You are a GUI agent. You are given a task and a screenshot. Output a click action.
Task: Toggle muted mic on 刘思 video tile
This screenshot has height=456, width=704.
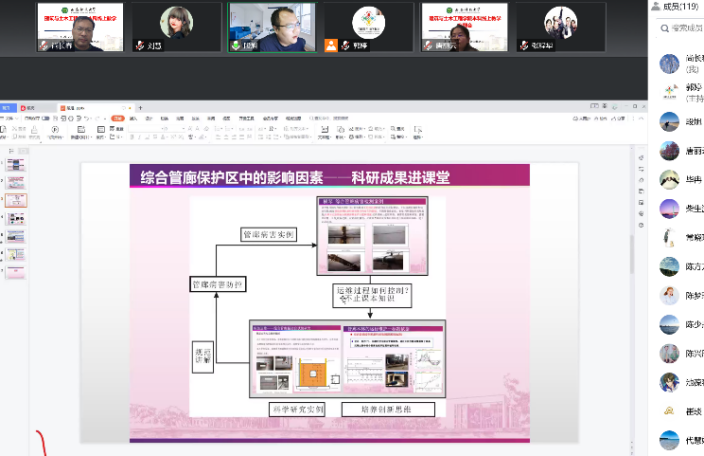pos(140,45)
